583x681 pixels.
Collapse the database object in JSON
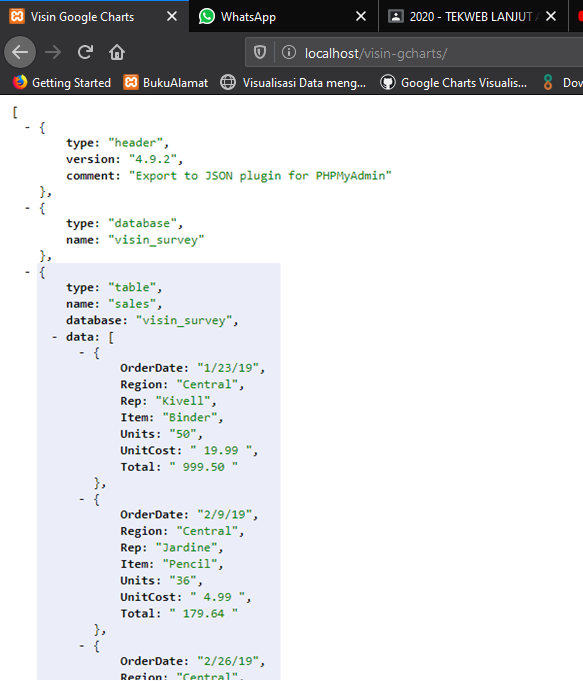coord(27,208)
